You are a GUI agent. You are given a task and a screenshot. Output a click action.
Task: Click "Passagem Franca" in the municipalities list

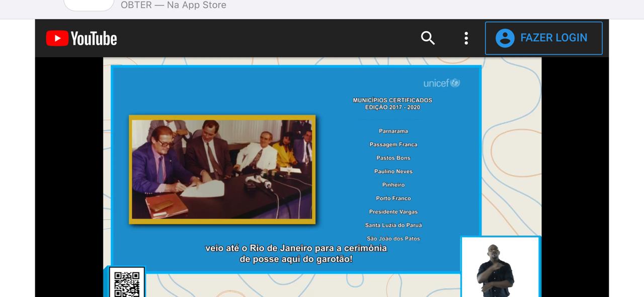(393, 145)
